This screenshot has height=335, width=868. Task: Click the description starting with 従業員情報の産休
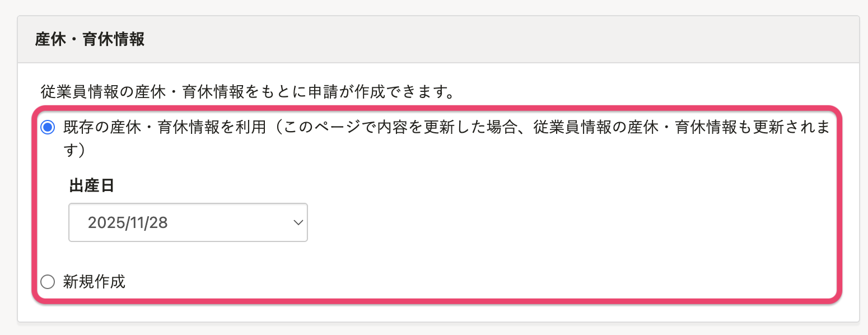pos(246,92)
